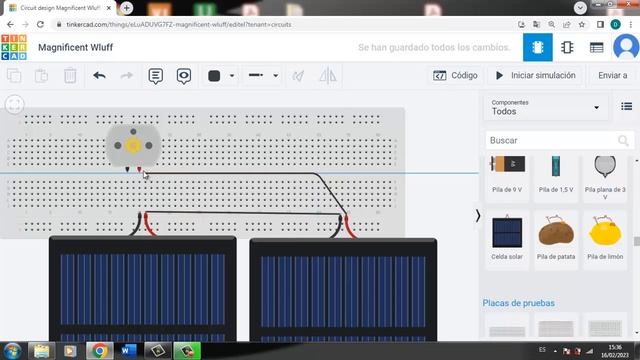Click the Tinkercad logo
Image resolution: width=640 pixels, height=360 pixels.
[14, 47]
